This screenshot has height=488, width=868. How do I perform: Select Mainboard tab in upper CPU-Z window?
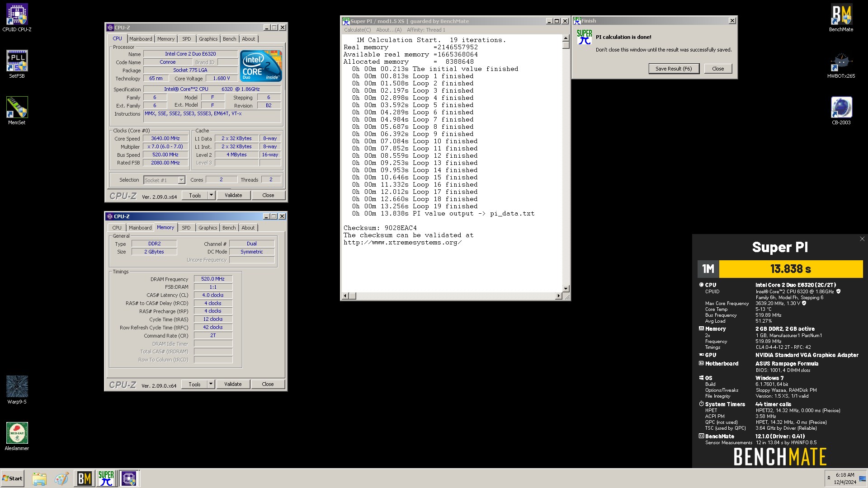141,39
